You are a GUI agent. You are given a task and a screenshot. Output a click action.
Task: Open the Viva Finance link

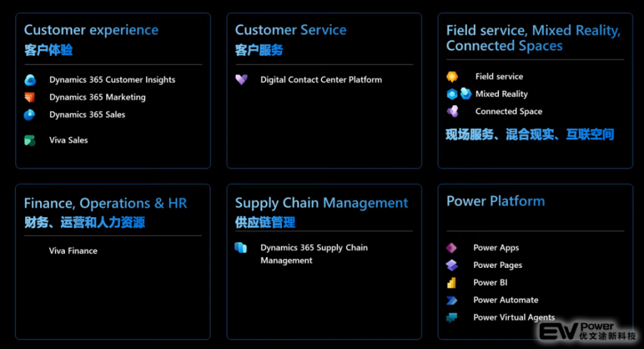(73, 251)
